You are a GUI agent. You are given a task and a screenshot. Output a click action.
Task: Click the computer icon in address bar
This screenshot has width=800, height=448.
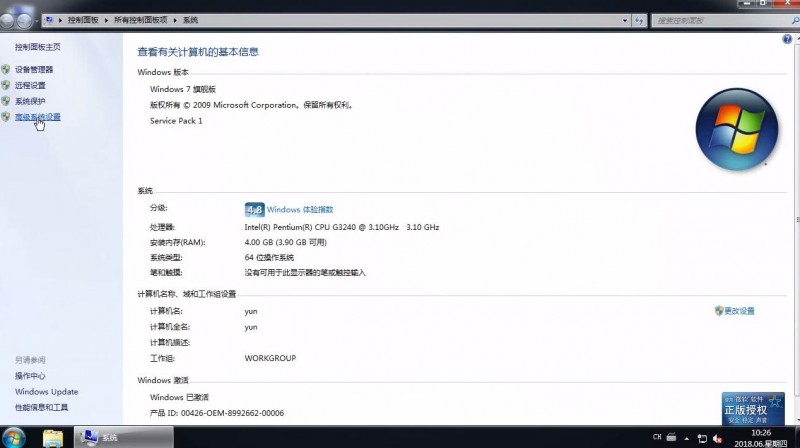tap(49, 20)
